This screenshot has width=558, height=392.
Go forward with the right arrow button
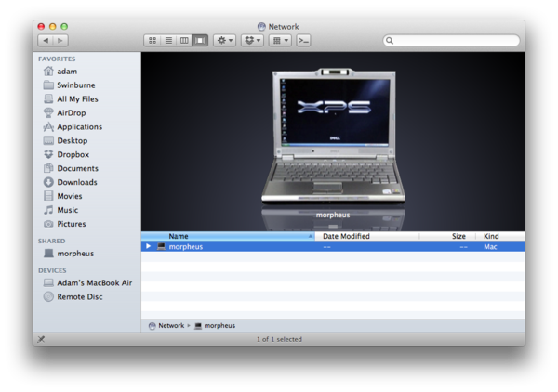coord(60,41)
